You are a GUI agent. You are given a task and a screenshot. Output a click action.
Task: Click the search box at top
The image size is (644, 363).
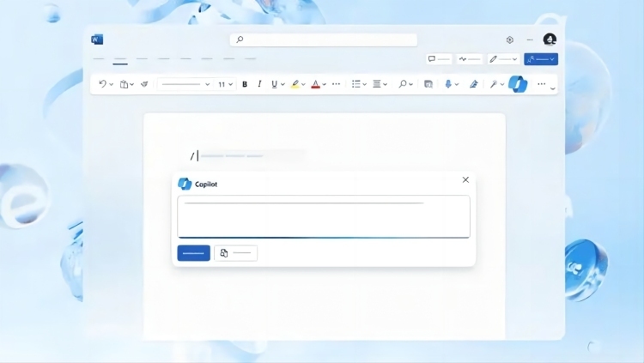[x=324, y=39]
